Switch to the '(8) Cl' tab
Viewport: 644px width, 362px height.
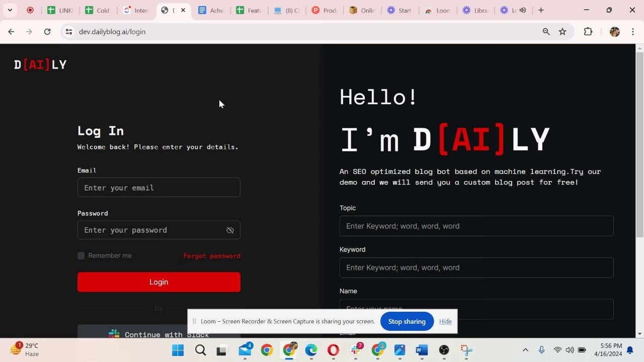coord(287,10)
